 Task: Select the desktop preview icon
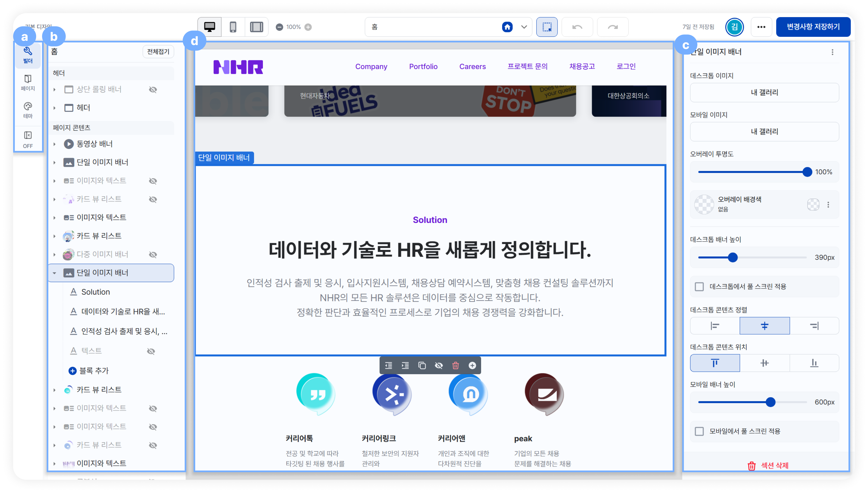click(x=209, y=27)
